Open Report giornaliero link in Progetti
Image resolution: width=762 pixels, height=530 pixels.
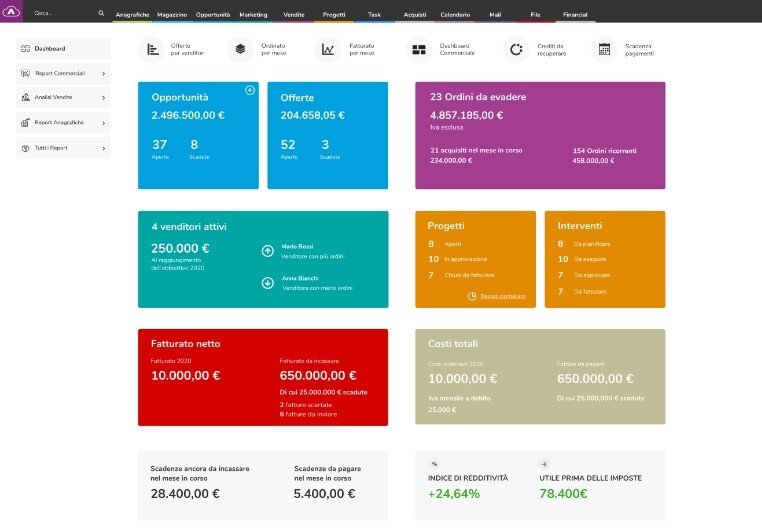click(494, 296)
